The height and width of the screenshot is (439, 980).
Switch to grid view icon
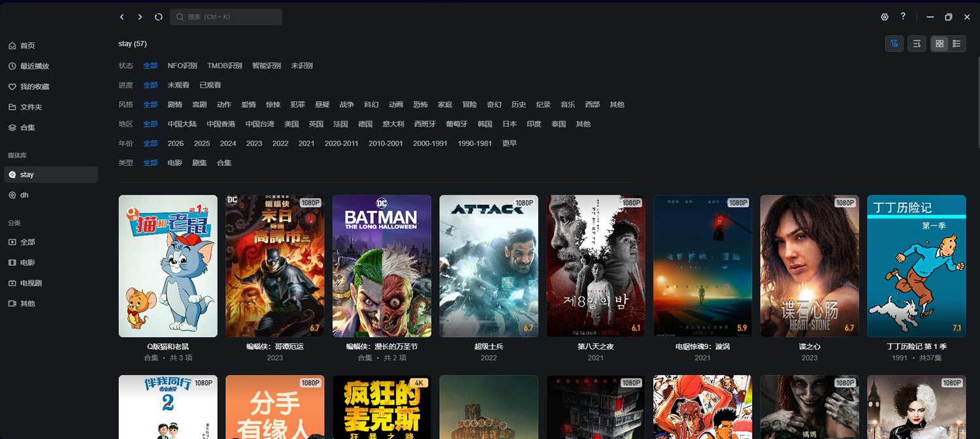(939, 44)
